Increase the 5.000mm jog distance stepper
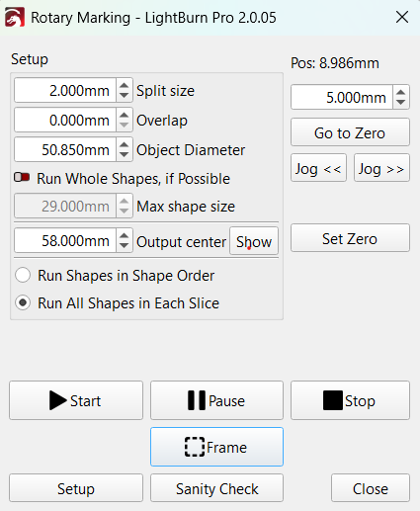 401,93
